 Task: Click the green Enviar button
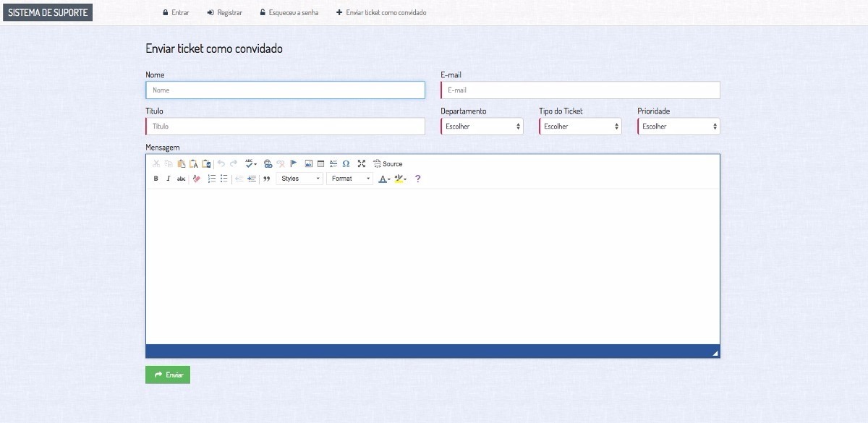pyautogui.click(x=168, y=375)
